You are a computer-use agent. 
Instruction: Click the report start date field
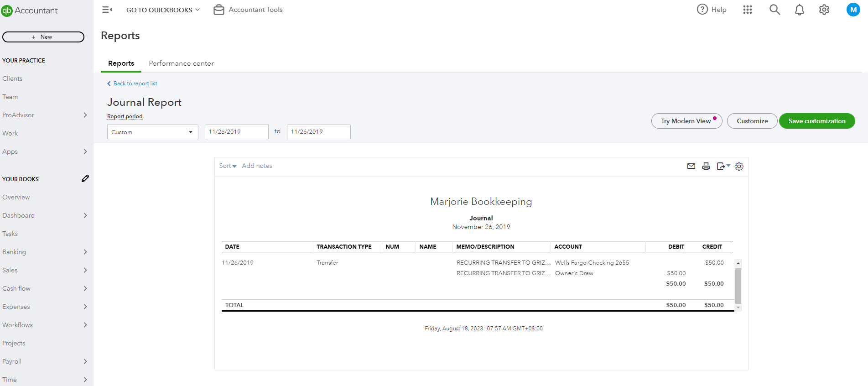pyautogui.click(x=237, y=132)
